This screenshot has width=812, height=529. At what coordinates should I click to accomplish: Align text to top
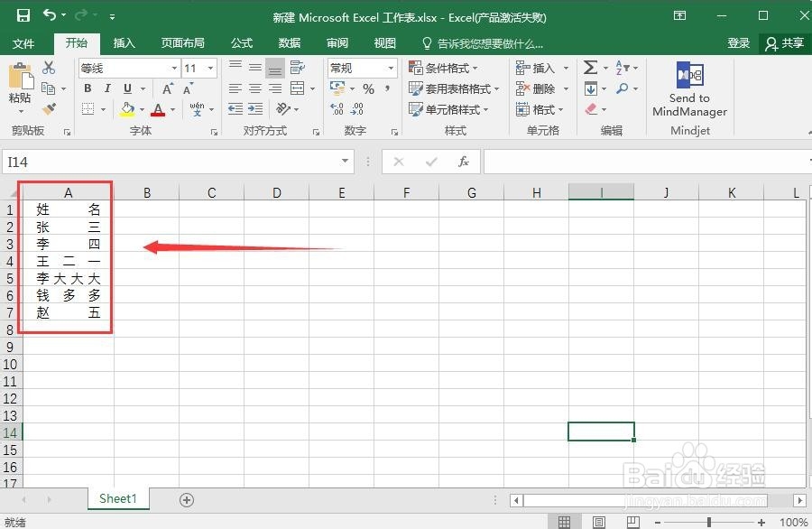click(x=235, y=68)
